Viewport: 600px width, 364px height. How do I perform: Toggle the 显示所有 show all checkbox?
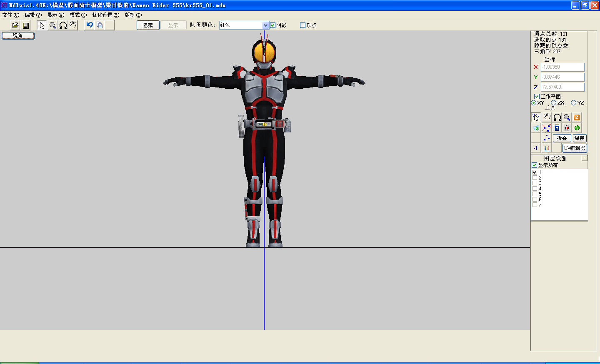(535, 165)
